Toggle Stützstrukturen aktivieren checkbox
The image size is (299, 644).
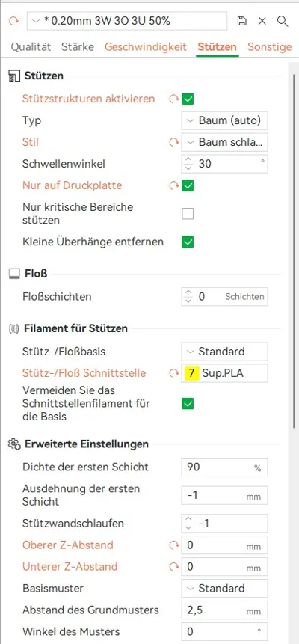point(188,99)
